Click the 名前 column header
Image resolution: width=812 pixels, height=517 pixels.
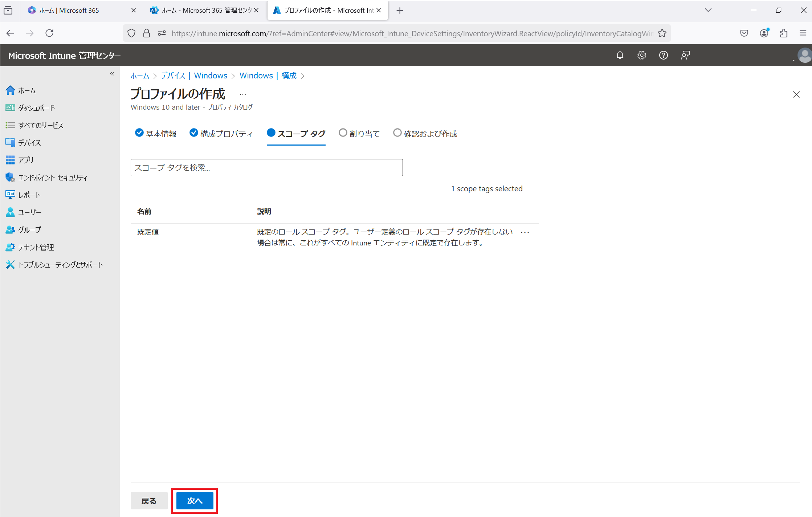(x=144, y=211)
